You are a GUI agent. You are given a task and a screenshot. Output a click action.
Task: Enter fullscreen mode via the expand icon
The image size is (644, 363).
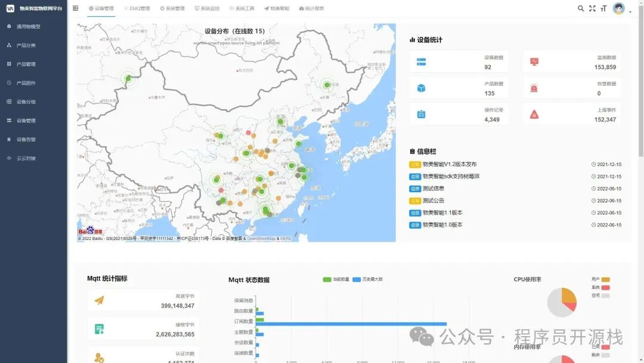[592, 8]
